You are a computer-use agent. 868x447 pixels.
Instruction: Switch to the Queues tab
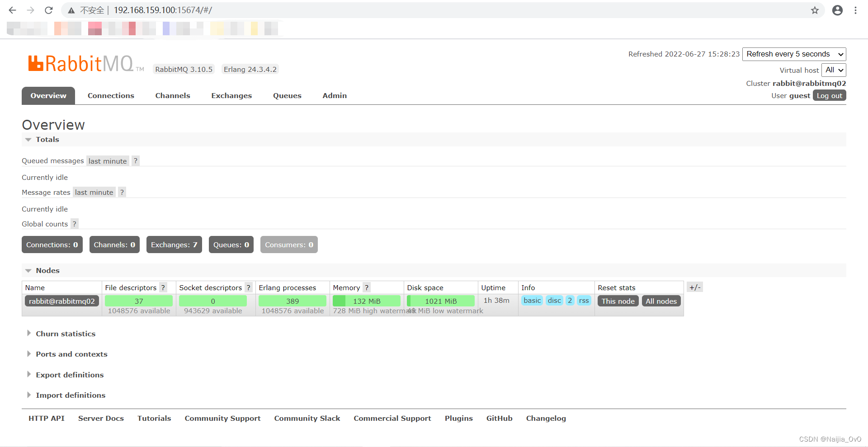[287, 95]
